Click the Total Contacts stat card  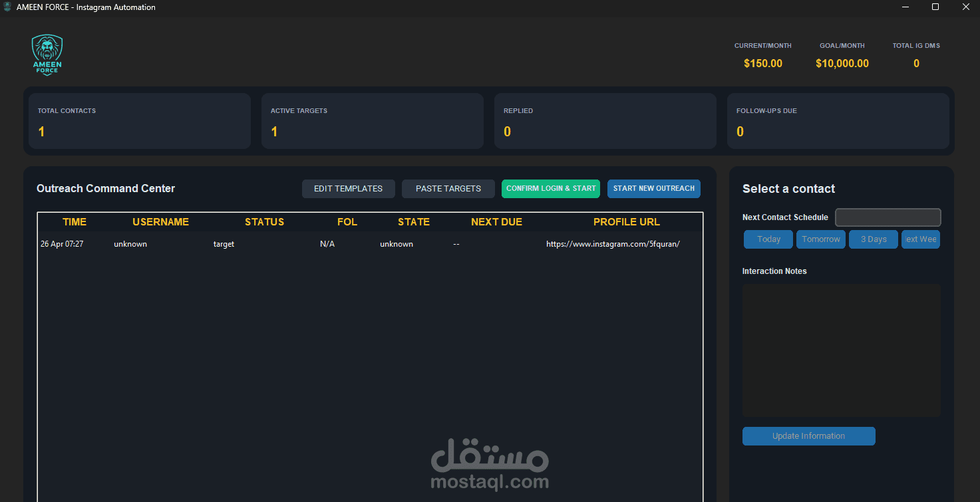(140, 121)
